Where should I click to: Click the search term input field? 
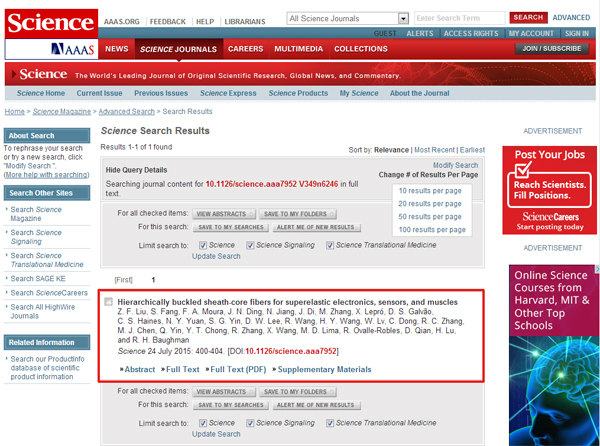point(459,18)
